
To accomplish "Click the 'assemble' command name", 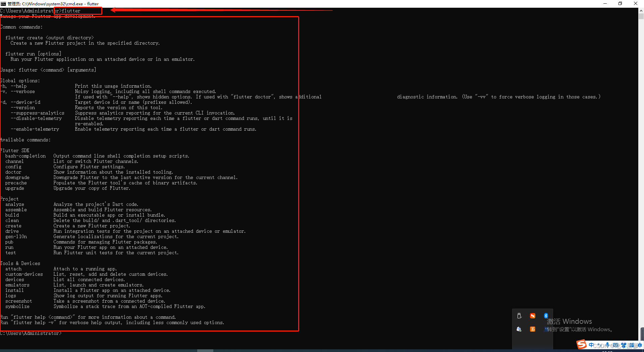I will (x=16, y=210).
